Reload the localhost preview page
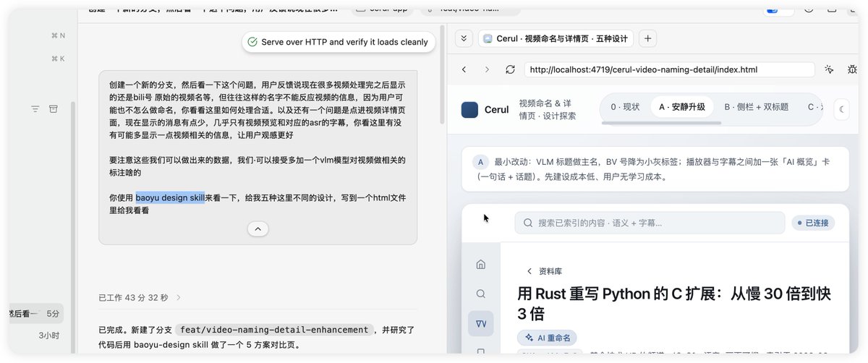The image size is (868, 363). (x=510, y=69)
